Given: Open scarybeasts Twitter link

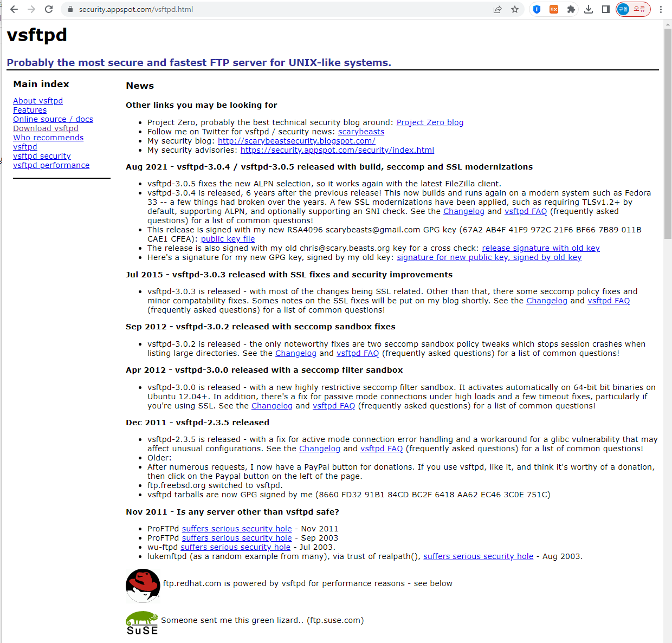Looking at the screenshot, I should click(361, 132).
